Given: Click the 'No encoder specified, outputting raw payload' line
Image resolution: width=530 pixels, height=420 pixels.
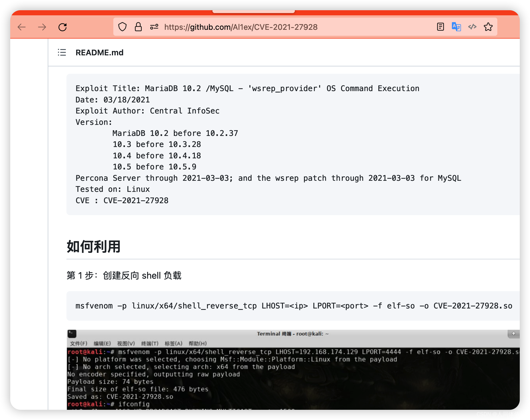Looking at the screenshot, I should click(x=154, y=374).
